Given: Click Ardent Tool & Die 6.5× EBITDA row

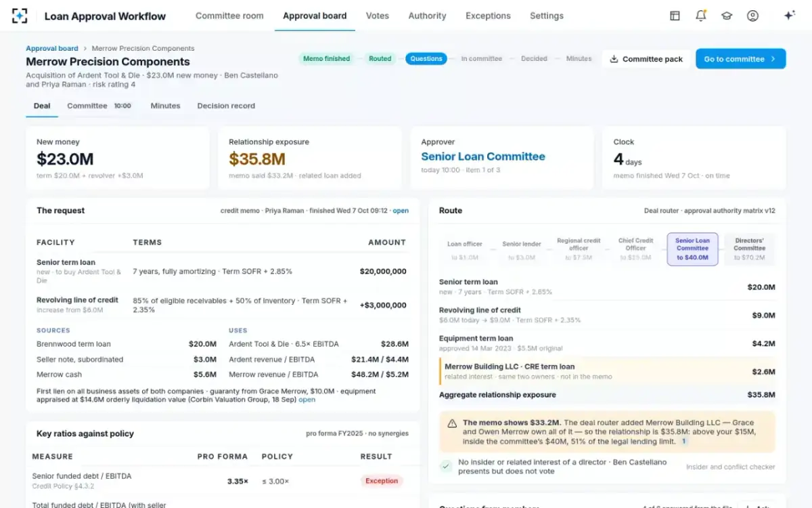Looking at the screenshot, I should point(319,344).
